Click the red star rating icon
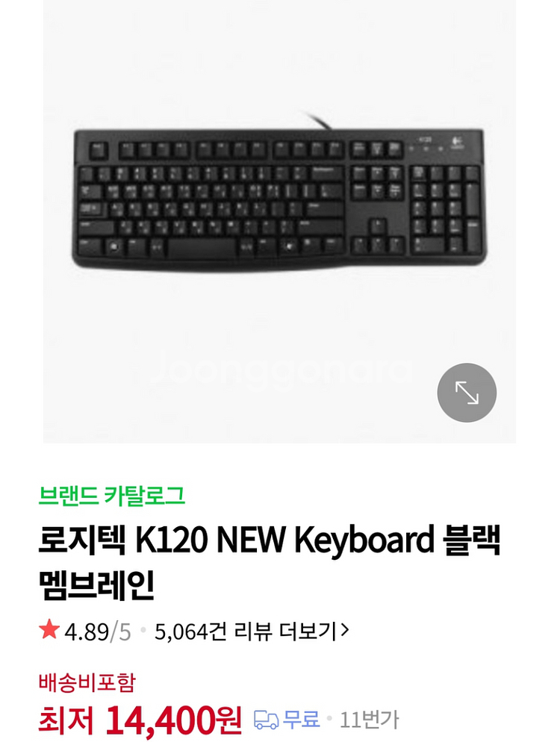The image size is (560, 742). pos(49,630)
